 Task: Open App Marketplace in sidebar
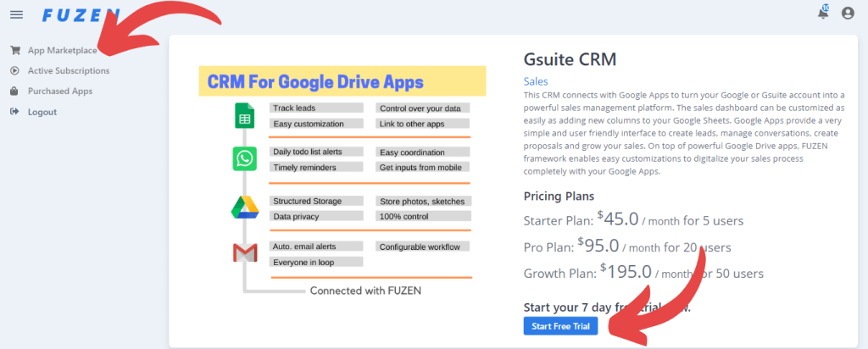[63, 50]
